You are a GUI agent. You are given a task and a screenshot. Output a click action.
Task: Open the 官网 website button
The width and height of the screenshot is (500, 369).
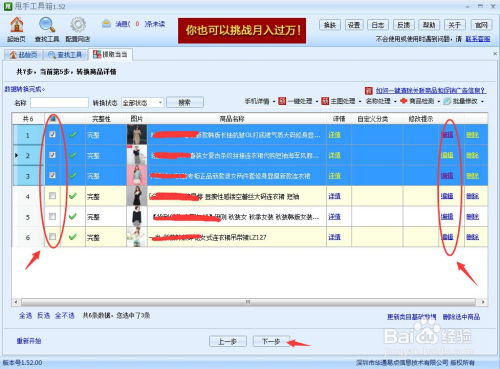click(481, 25)
